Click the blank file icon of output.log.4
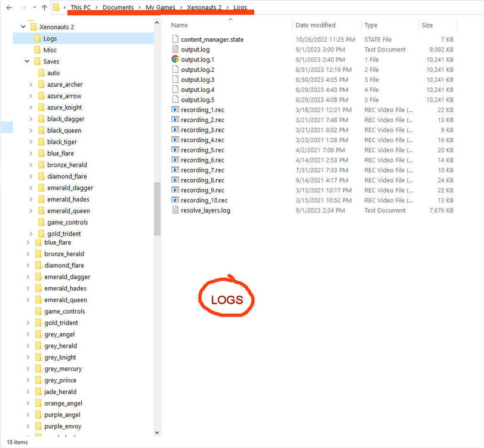The width and height of the screenshot is (484, 448). (175, 89)
